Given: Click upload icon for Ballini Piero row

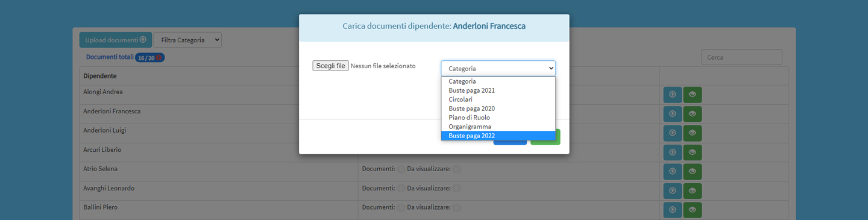Looking at the screenshot, I should 673,210.
